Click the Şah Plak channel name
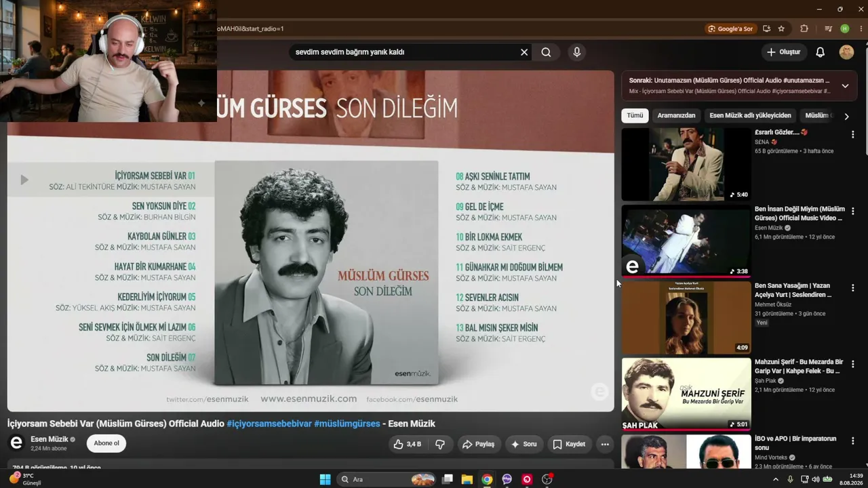Screen dimensions: 868x488 point(766,381)
